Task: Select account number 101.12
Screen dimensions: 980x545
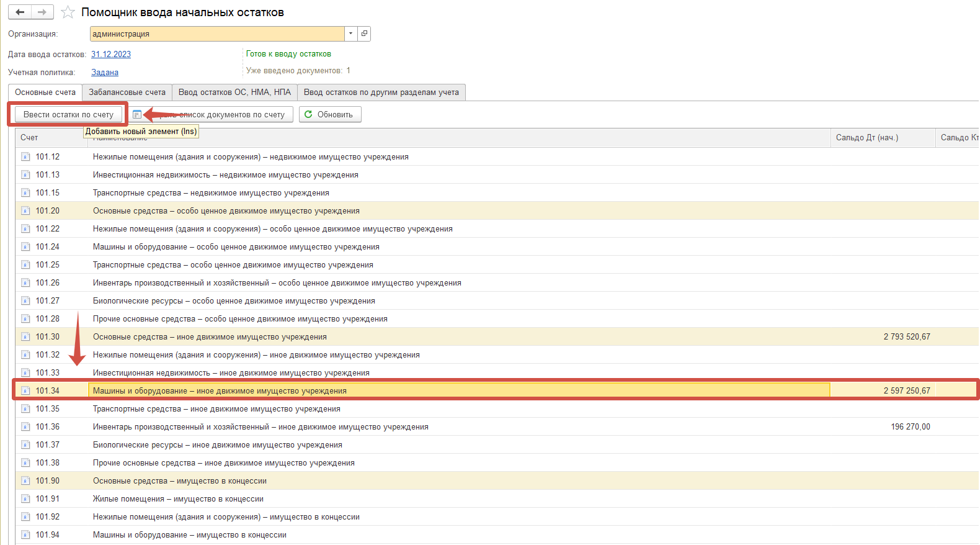Action: pos(48,157)
